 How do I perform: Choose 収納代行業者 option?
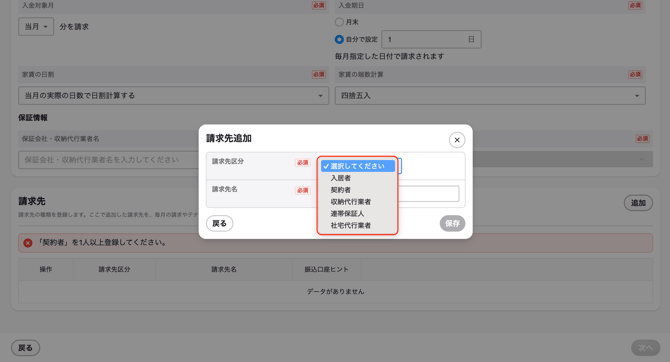coord(358,202)
